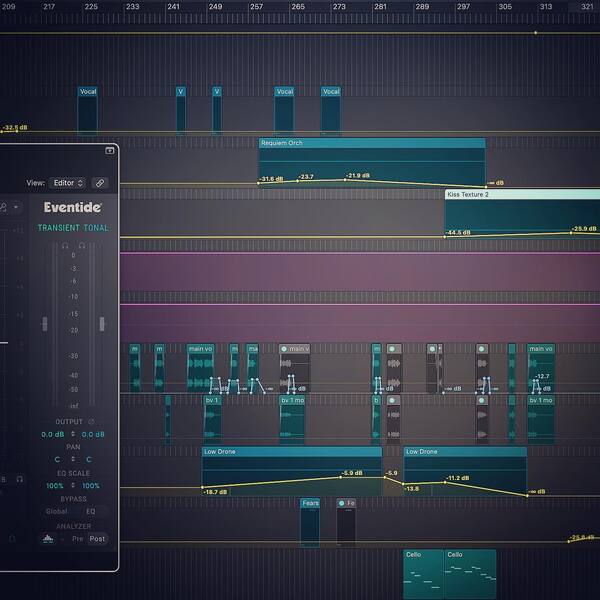Toggle the EQ bypass switch
Screen dimensions: 600x600
click(x=91, y=511)
